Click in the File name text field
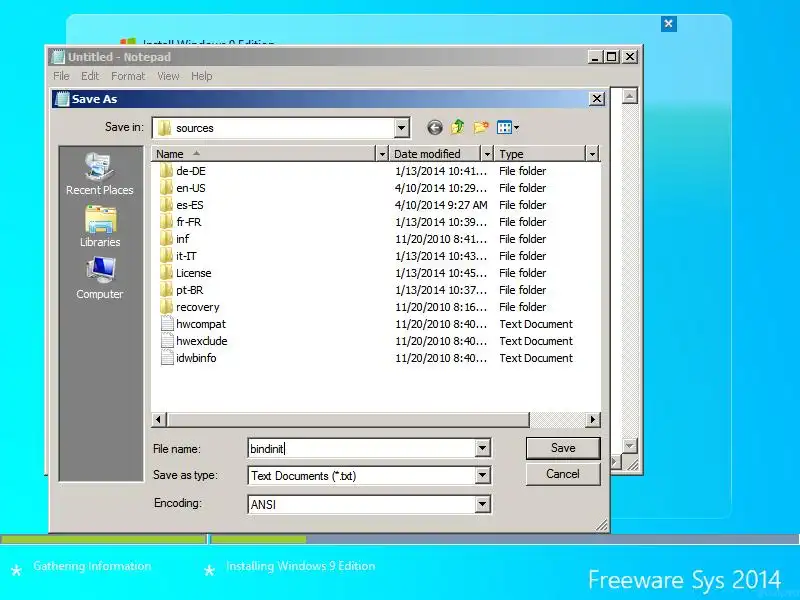800x600 pixels. (x=361, y=448)
